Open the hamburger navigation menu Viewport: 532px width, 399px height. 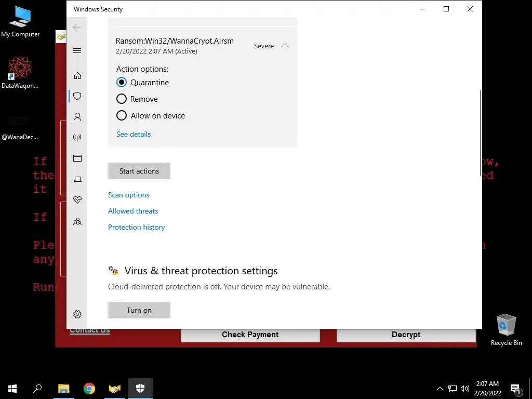point(77,50)
